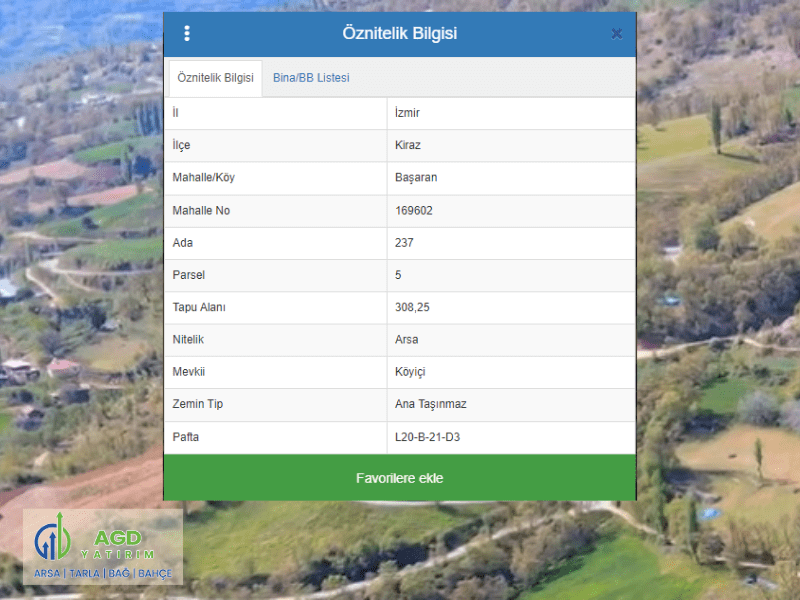800x600 pixels.
Task: Select the Nitelik row label
Action: tap(188, 339)
